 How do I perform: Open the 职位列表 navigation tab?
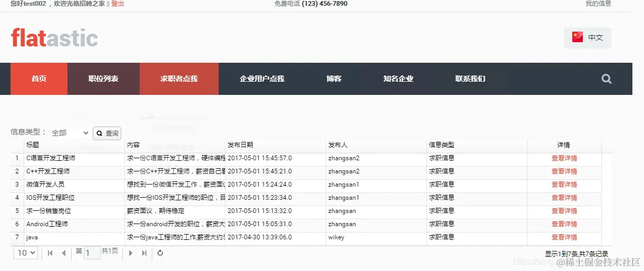click(x=103, y=79)
